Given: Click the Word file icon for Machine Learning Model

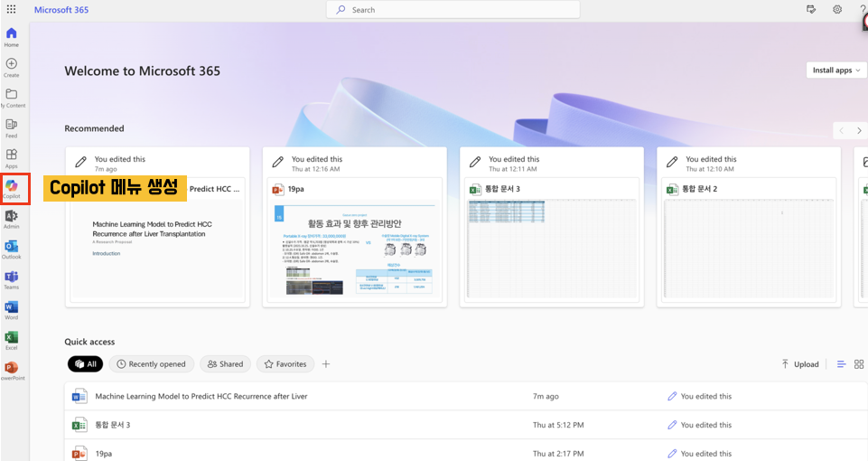Looking at the screenshot, I should (79, 396).
